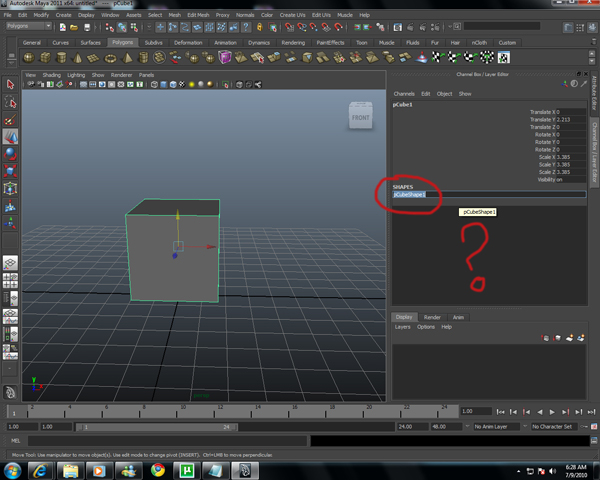The height and width of the screenshot is (480, 600).
Task: Open the viewport Shading menu
Action: pos(52,75)
